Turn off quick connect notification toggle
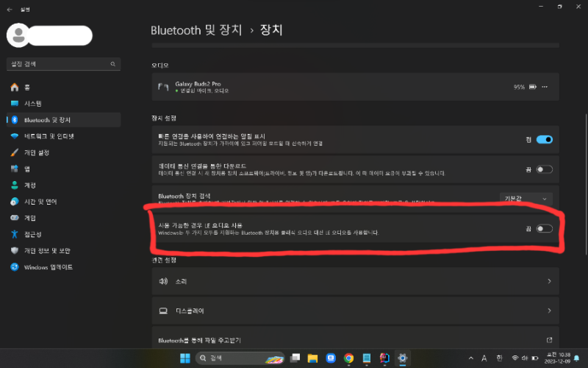This screenshot has height=368, width=588. point(544,140)
